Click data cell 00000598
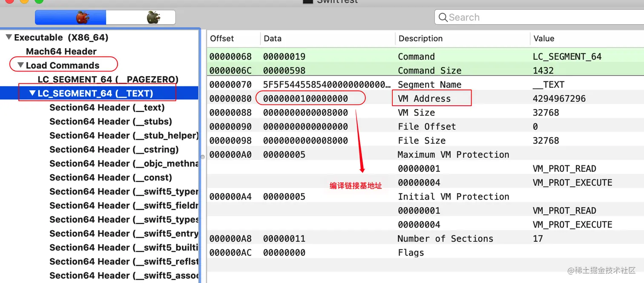This screenshot has height=283, width=644. pos(284,71)
